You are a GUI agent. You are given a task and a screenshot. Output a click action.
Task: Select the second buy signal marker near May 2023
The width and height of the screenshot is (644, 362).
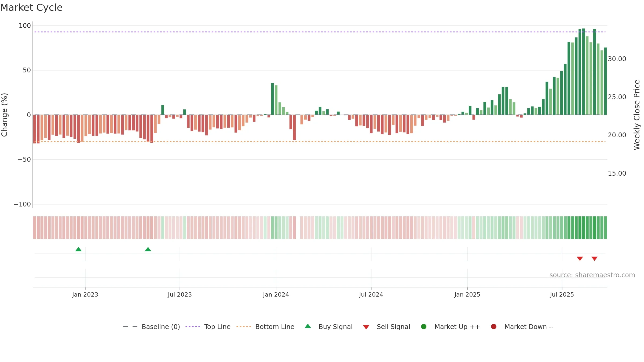(148, 249)
